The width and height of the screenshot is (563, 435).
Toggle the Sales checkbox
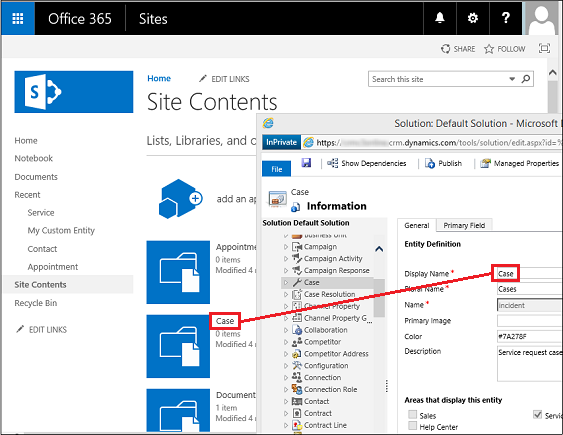[413, 415]
